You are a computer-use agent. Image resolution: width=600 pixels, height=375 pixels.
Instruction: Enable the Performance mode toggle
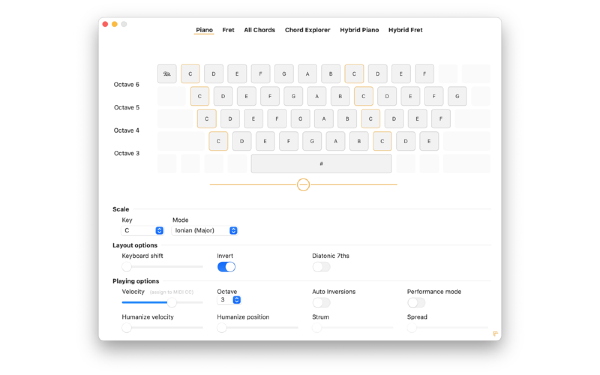click(416, 303)
